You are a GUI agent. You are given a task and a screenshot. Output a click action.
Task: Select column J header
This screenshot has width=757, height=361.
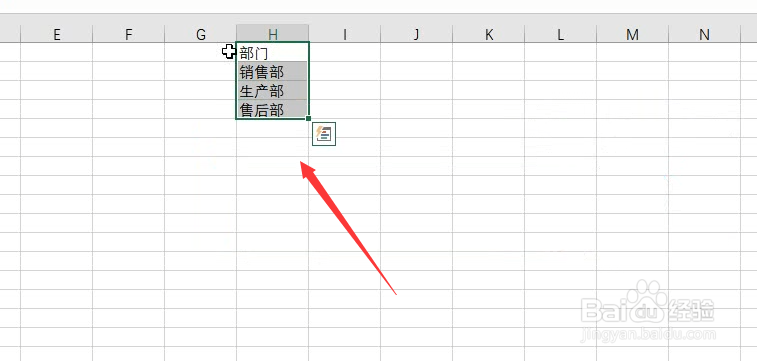pos(417,34)
